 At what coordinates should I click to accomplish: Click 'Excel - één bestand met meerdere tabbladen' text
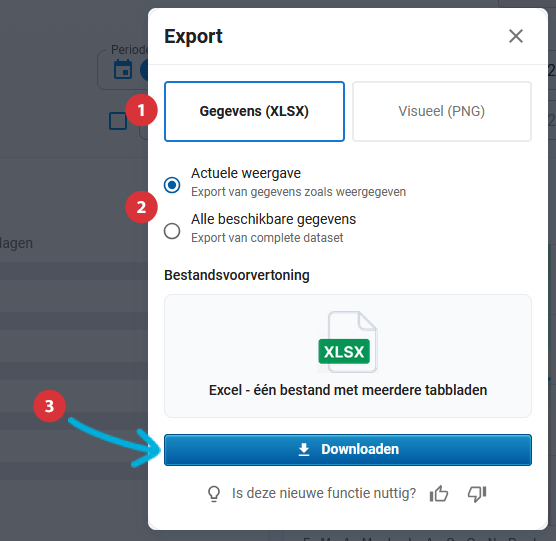[348, 390]
